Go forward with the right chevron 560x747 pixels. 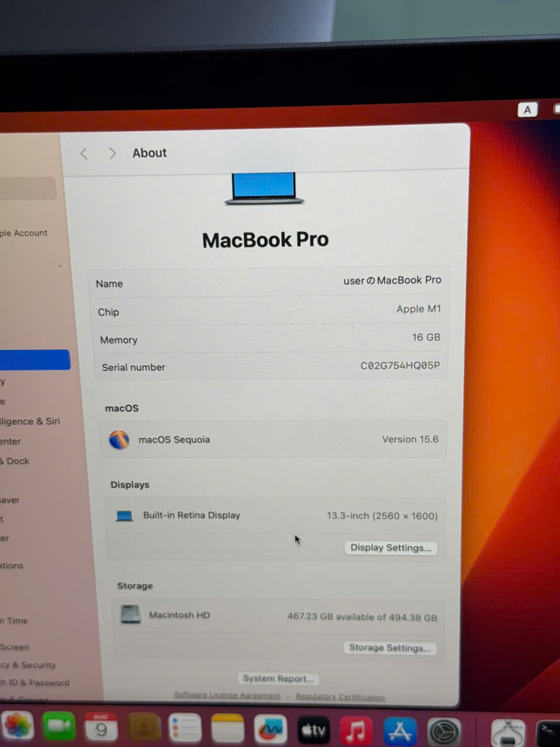113,153
